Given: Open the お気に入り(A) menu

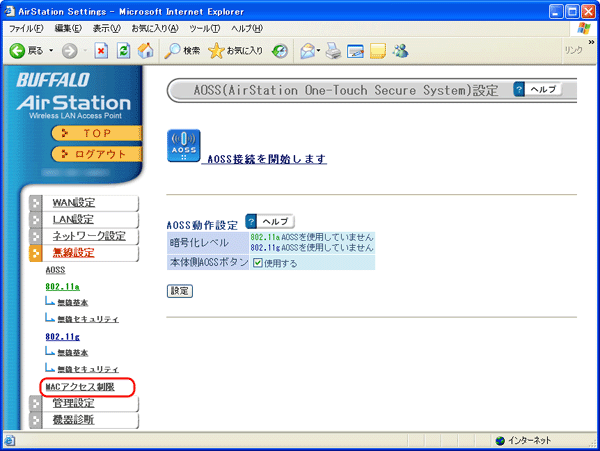Looking at the screenshot, I should (155, 28).
